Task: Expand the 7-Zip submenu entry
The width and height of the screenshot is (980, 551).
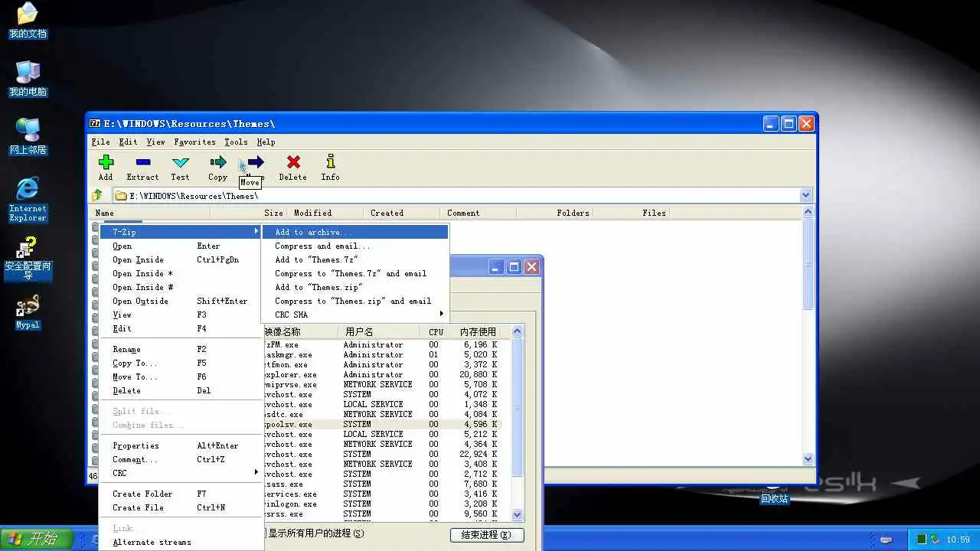Action: (x=181, y=232)
